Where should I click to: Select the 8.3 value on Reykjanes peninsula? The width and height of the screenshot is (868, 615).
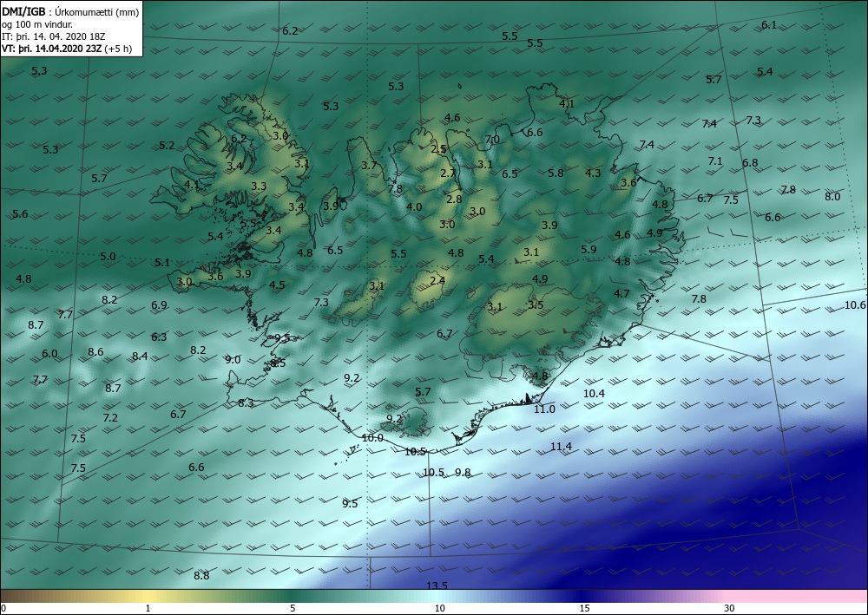tap(246, 403)
